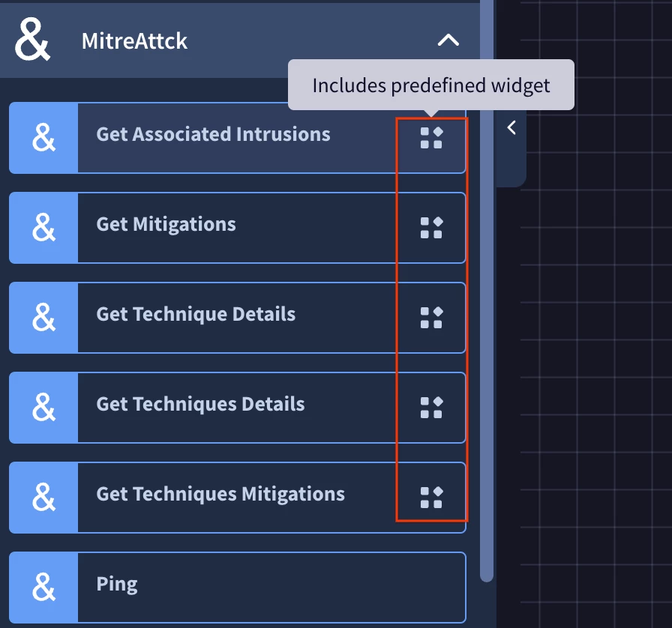Collapse the MitreAttck section chevron

click(x=448, y=40)
